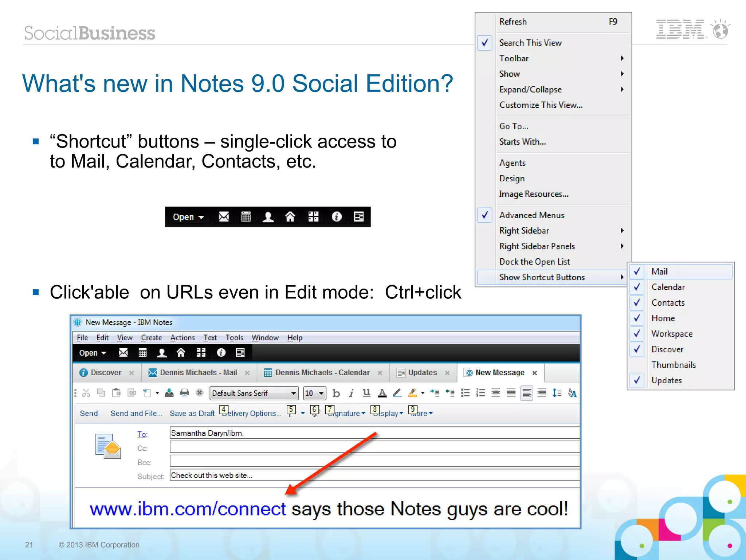746x560 pixels.
Task: Apply numbered list formatting
Action: [480, 393]
